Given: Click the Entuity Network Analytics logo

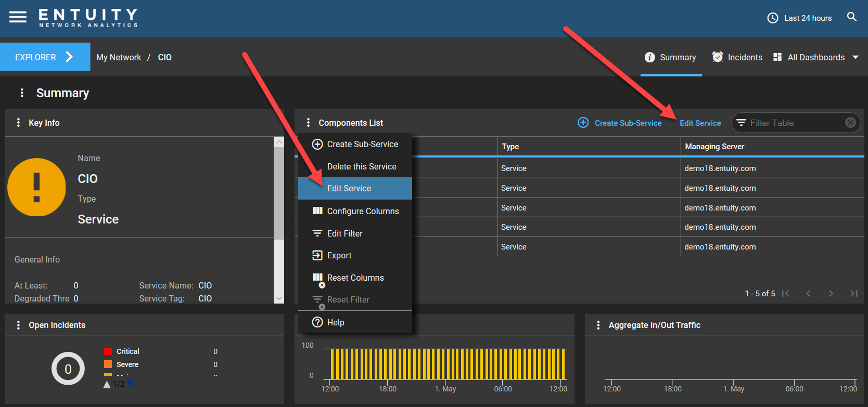Looking at the screenshot, I should tap(88, 18).
